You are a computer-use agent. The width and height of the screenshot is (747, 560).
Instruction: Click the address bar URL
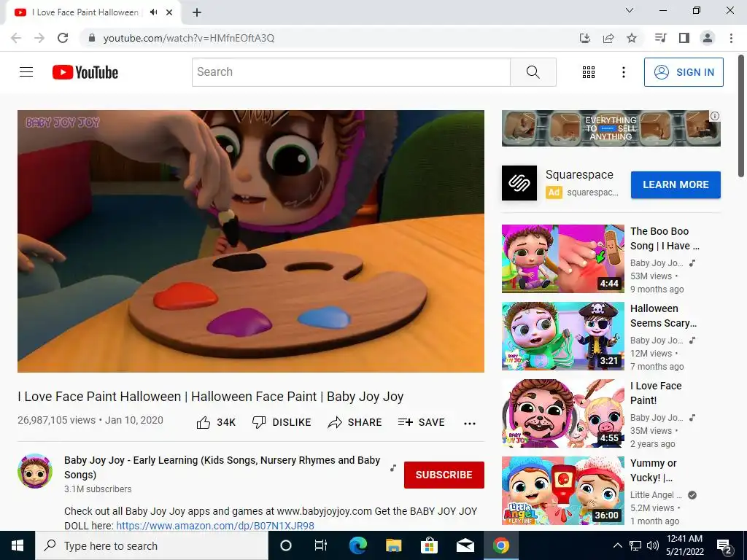tap(189, 38)
